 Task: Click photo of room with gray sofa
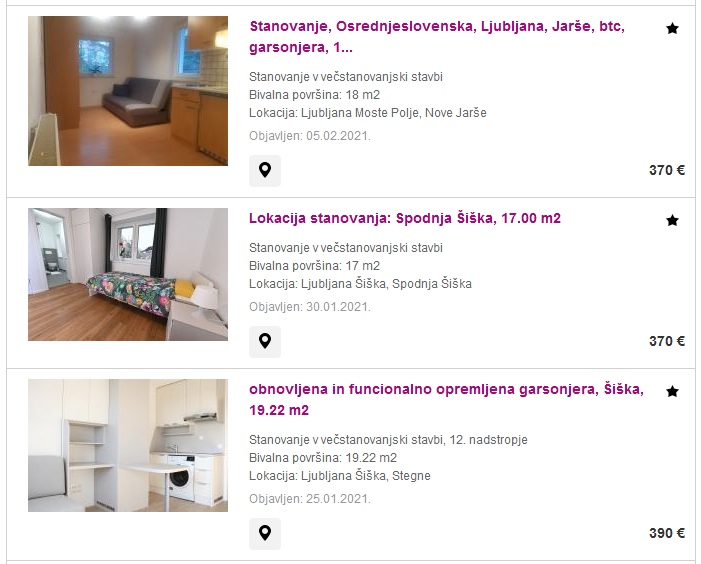point(128,91)
